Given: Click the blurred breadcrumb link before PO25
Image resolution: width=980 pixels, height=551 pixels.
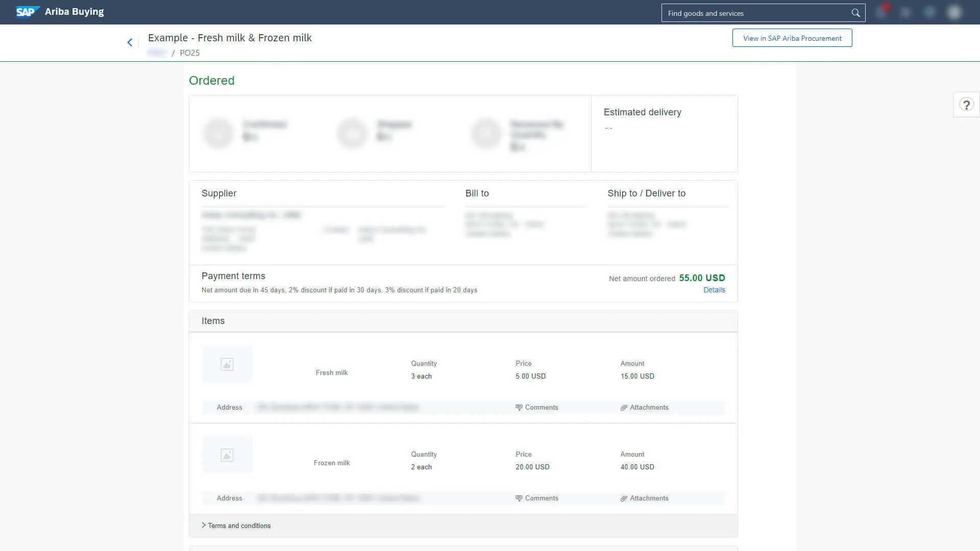Looking at the screenshot, I should click(157, 53).
